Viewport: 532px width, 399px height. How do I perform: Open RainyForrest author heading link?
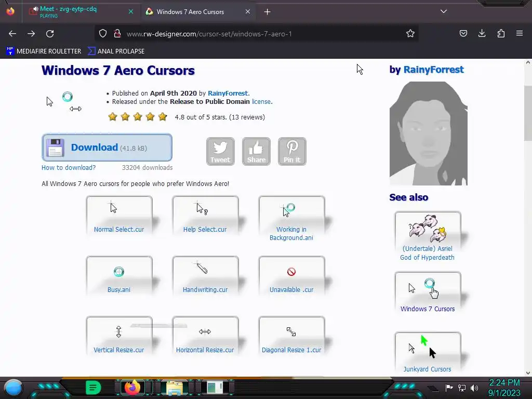433,70
